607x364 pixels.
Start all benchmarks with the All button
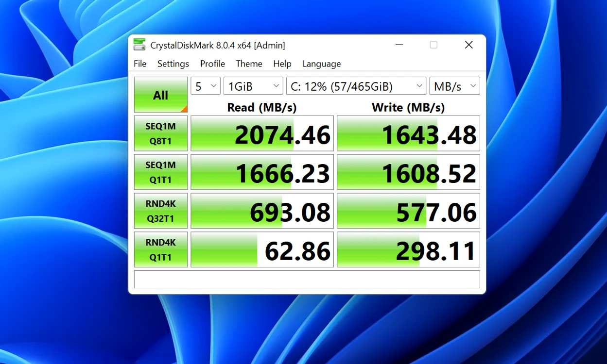(161, 95)
